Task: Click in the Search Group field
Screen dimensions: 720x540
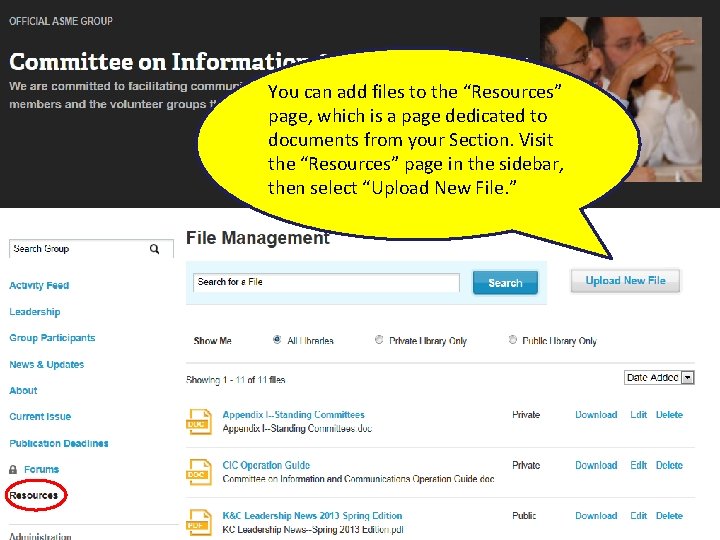Action: point(91,249)
